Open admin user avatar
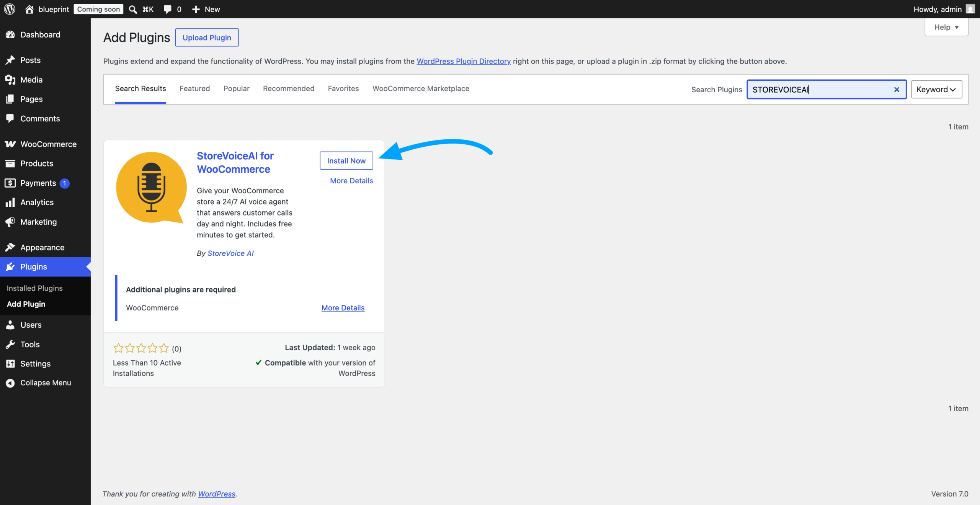Viewport: 980px width, 505px height. (x=970, y=9)
